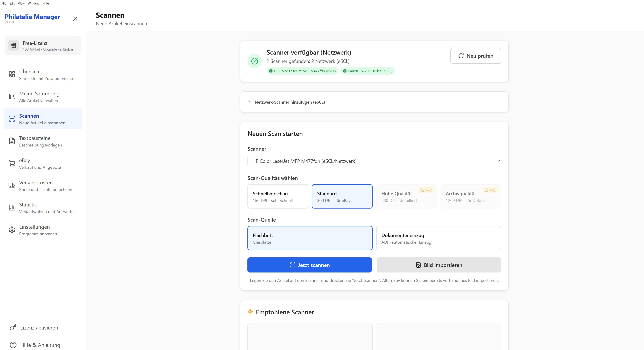644x350 pixels.
Task: Collapse the sidebar with the X control
Action: (75, 19)
